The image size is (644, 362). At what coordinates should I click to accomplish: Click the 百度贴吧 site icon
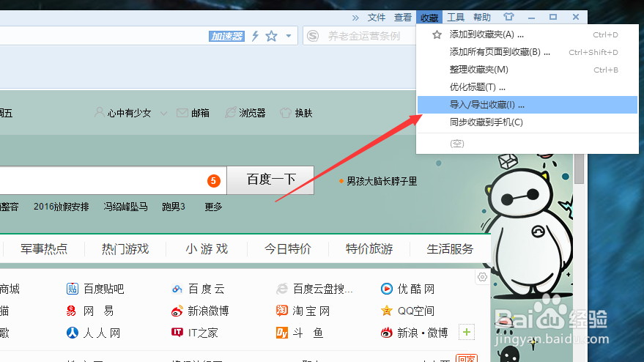click(73, 289)
